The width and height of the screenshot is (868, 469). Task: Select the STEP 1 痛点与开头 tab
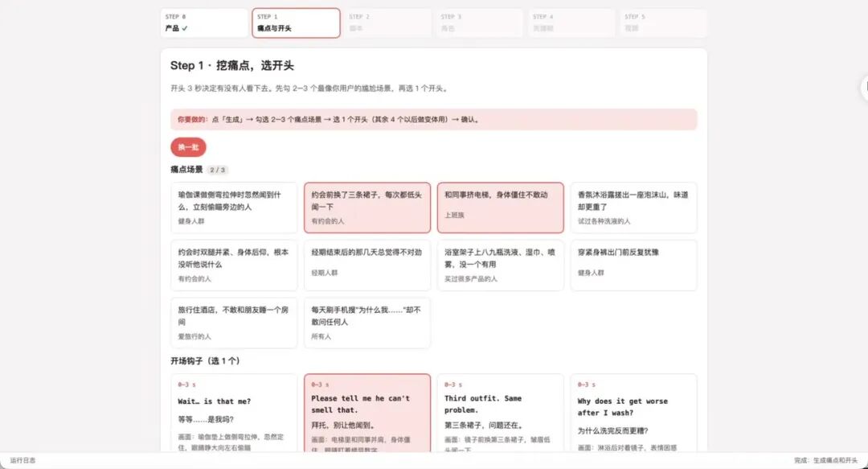tap(296, 23)
